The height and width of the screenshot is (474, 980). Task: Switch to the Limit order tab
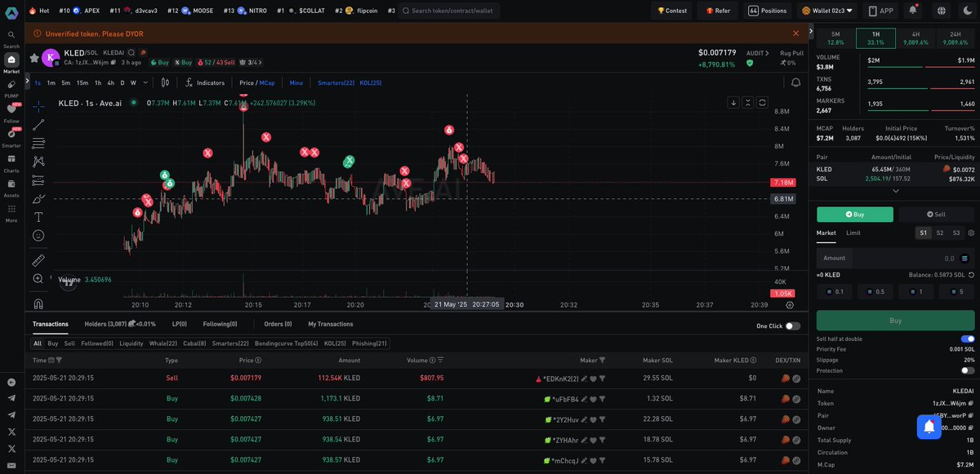pyautogui.click(x=853, y=233)
